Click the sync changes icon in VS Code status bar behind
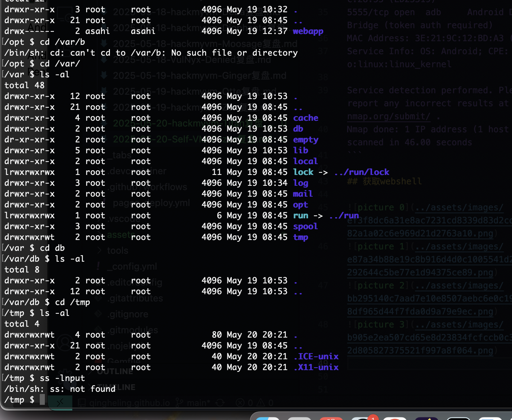The height and width of the screenshot is (420, 512). pos(220,403)
